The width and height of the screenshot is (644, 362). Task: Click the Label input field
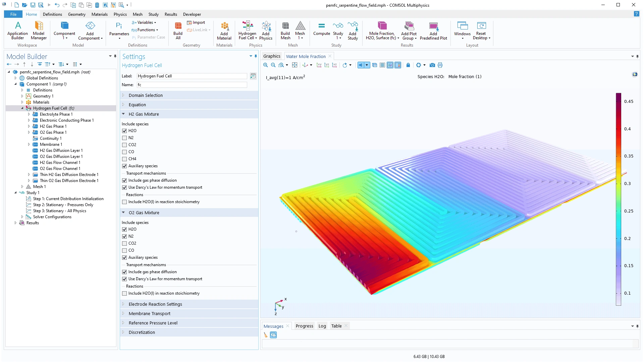pyautogui.click(x=192, y=76)
